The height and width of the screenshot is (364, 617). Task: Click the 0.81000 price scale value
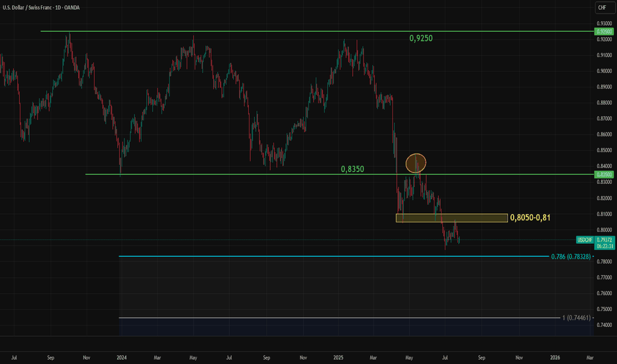pos(604,214)
